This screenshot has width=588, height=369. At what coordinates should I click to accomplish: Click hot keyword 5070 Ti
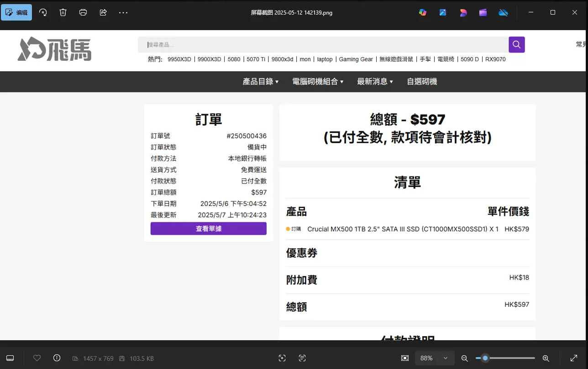click(x=256, y=59)
